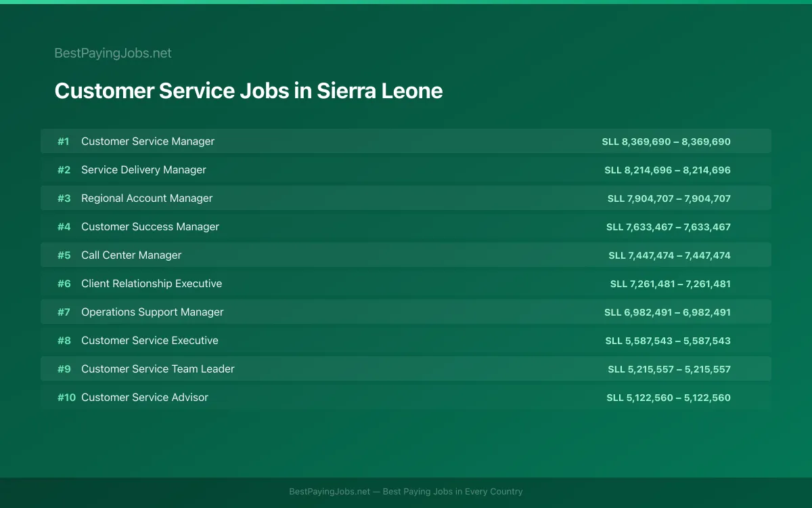Click the Client Relationship Executive job title
This screenshot has width=812, height=508.
coord(152,283)
